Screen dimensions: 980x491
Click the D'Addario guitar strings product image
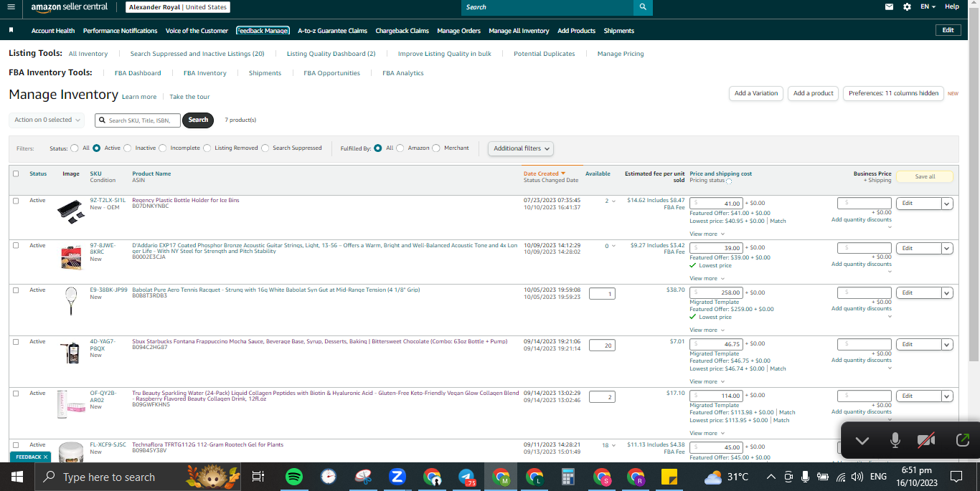click(72, 257)
